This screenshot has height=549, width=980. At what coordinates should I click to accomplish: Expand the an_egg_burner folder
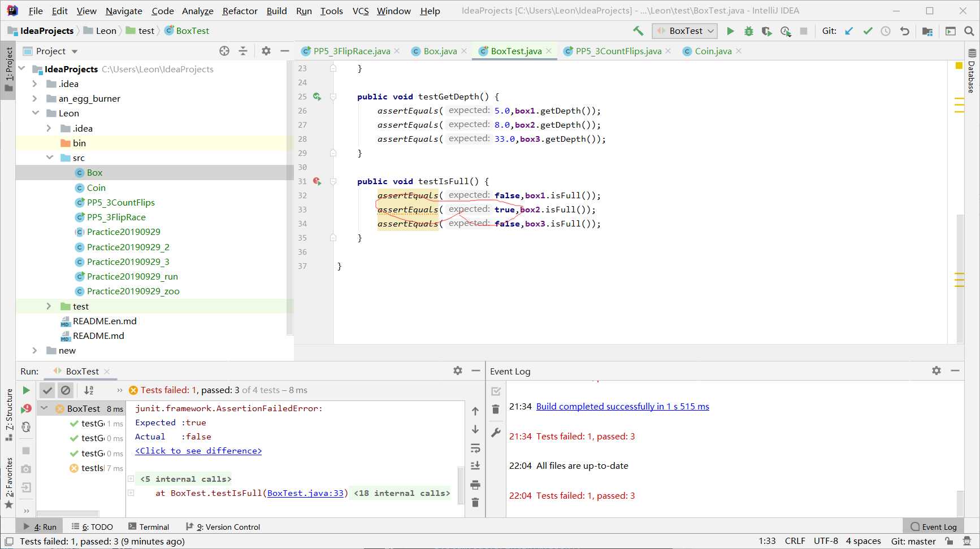pyautogui.click(x=35, y=98)
